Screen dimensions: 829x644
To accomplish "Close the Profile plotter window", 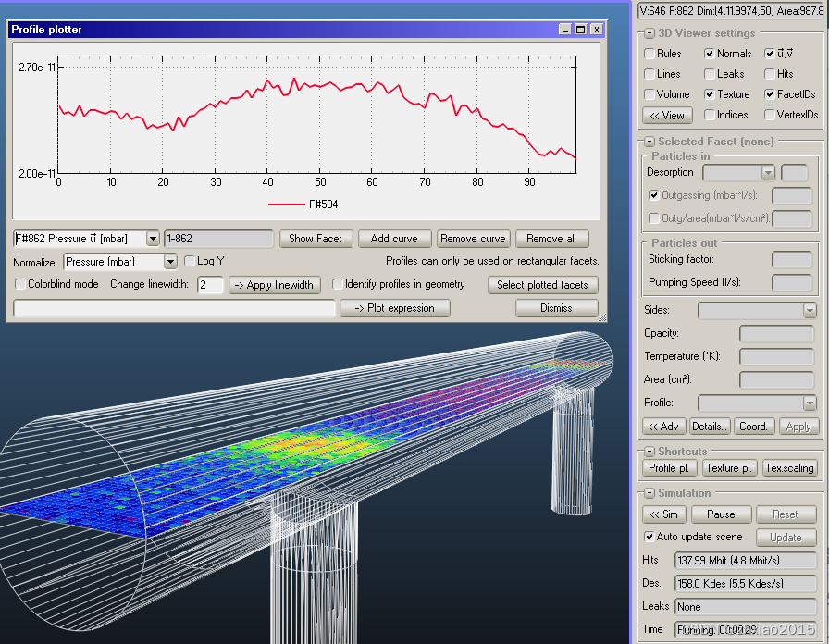I will 597,30.
